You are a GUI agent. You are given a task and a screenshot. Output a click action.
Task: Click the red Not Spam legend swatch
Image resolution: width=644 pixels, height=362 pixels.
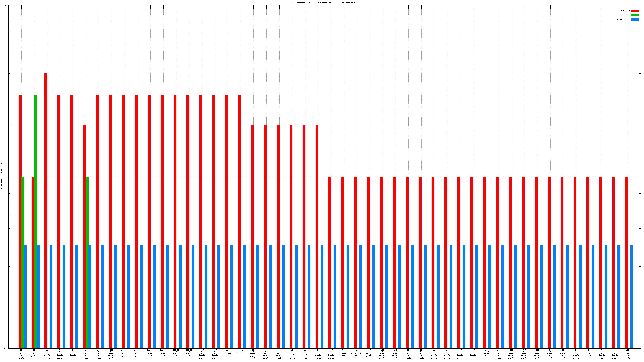pos(635,11)
